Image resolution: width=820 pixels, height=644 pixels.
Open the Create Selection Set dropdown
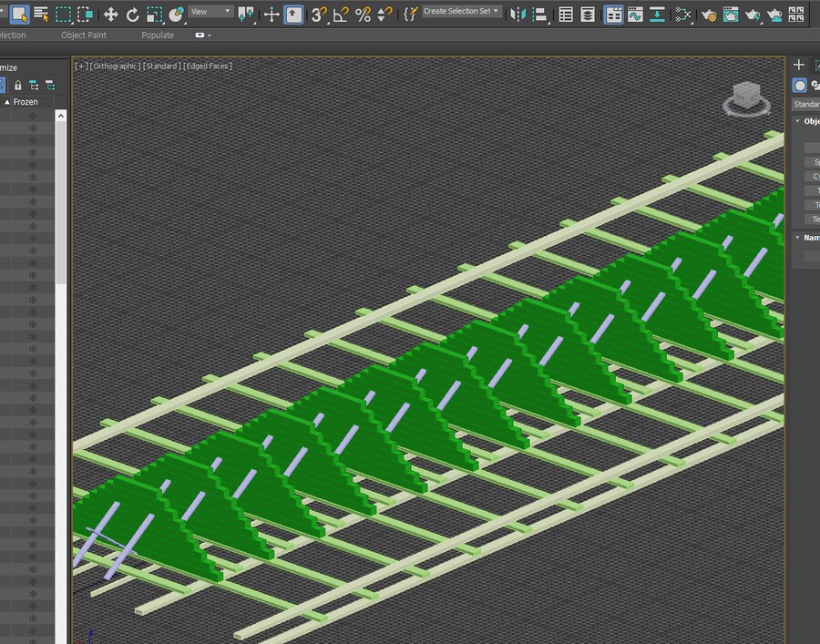462,12
